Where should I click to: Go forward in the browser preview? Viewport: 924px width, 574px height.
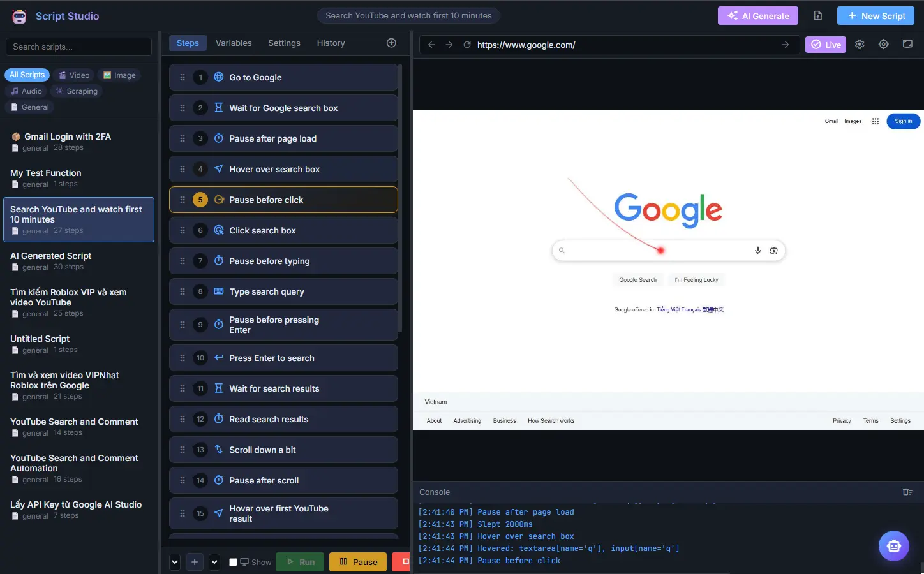point(449,45)
